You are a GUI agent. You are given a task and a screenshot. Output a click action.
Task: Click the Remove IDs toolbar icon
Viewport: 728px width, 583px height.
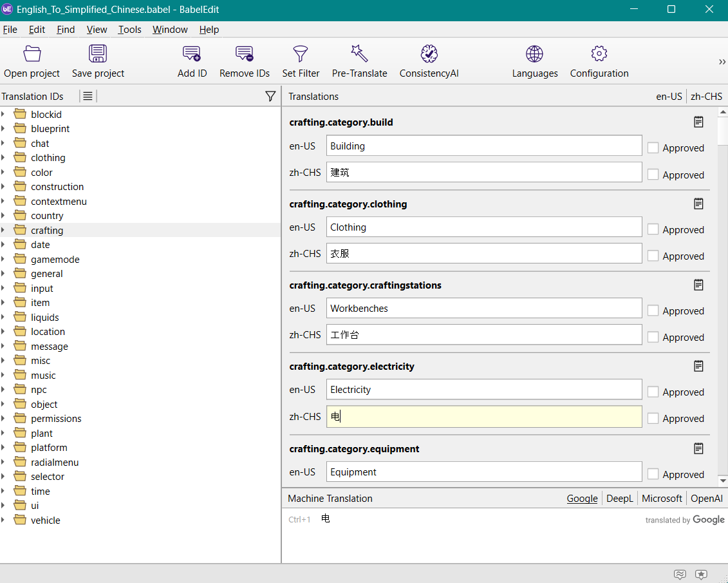click(244, 54)
